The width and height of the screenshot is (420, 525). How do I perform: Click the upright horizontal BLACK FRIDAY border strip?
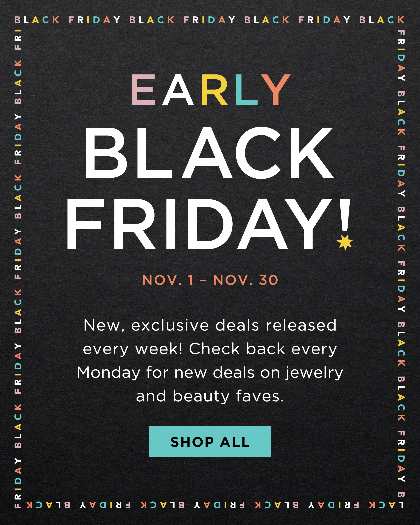coord(209,20)
